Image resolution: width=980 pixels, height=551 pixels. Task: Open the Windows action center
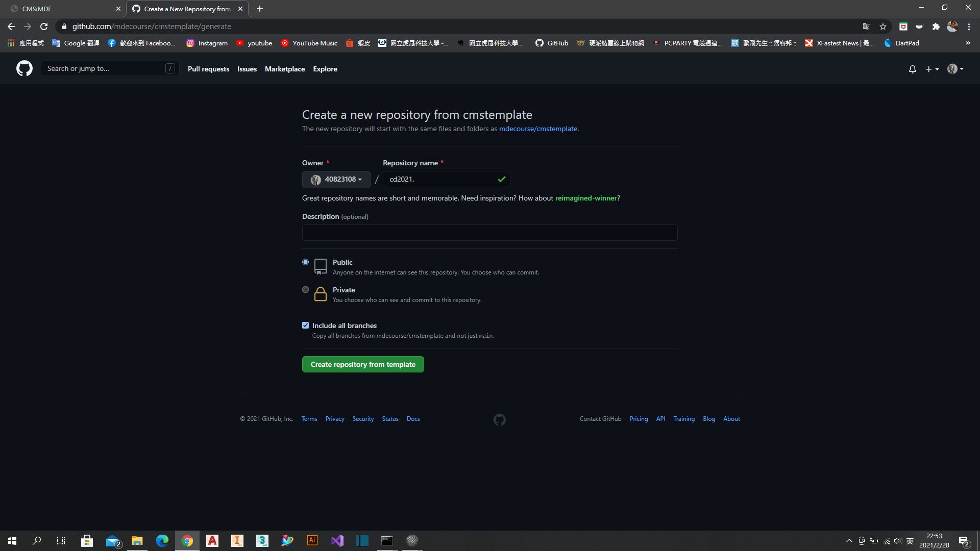tap(964, 541)
